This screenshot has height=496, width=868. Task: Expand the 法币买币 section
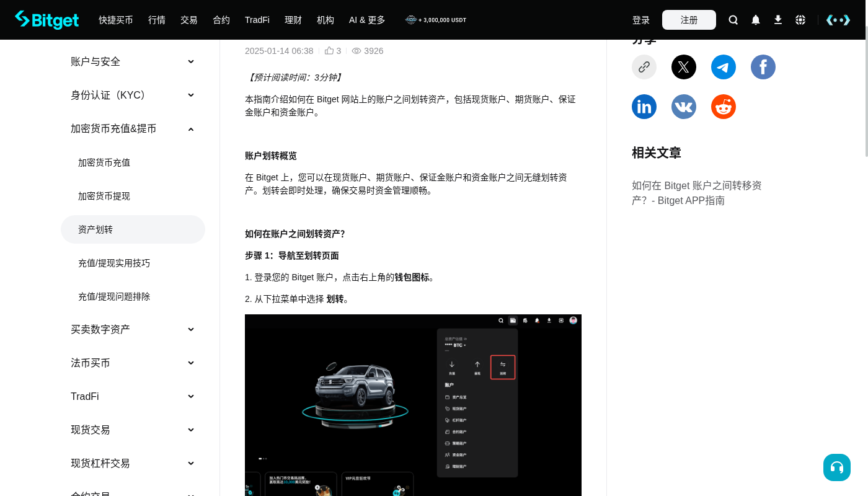[x=133, y=363]
